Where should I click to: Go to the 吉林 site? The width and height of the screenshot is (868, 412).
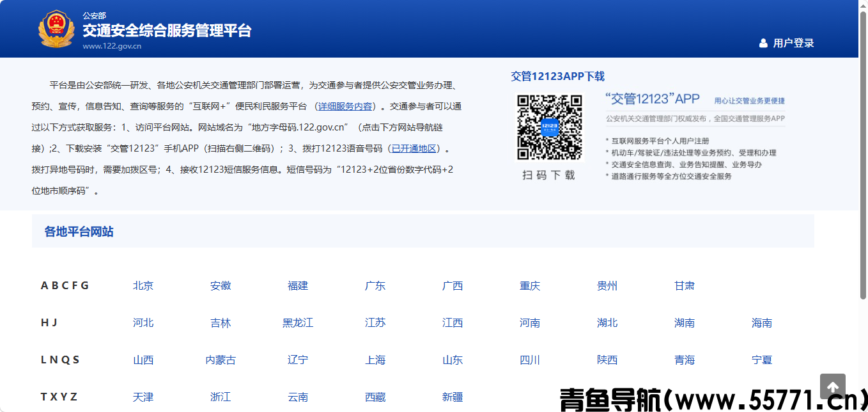(221, 323)
